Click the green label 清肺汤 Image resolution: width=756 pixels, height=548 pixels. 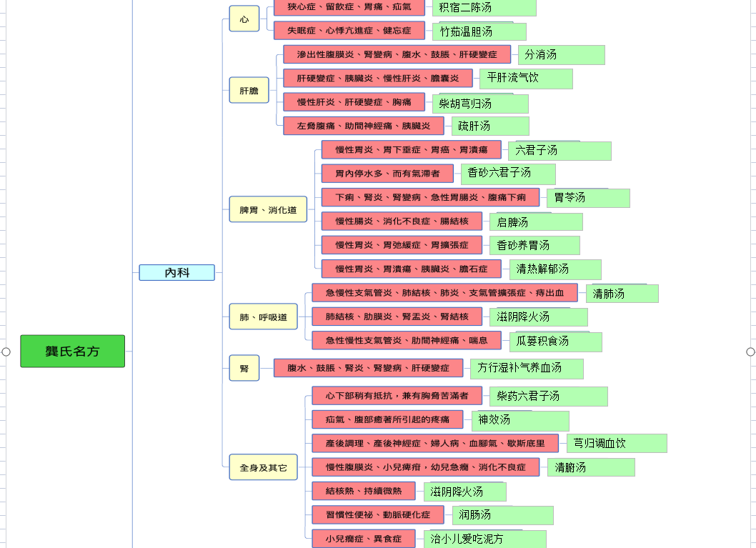622,294
